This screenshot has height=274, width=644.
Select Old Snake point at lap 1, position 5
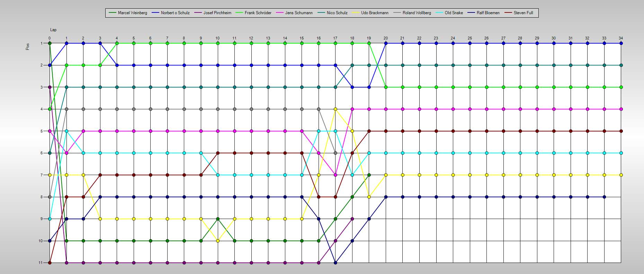pos(66,131)
